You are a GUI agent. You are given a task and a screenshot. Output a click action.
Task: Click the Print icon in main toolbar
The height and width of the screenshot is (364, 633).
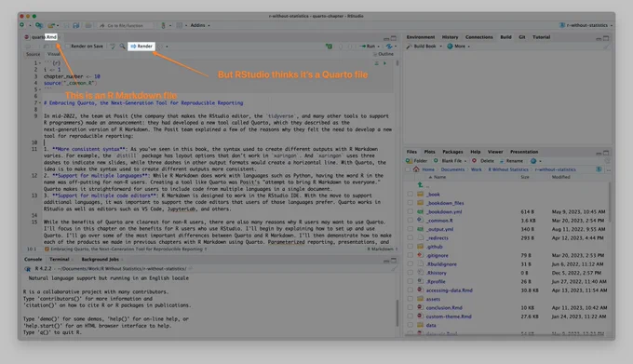coord(88,25)
